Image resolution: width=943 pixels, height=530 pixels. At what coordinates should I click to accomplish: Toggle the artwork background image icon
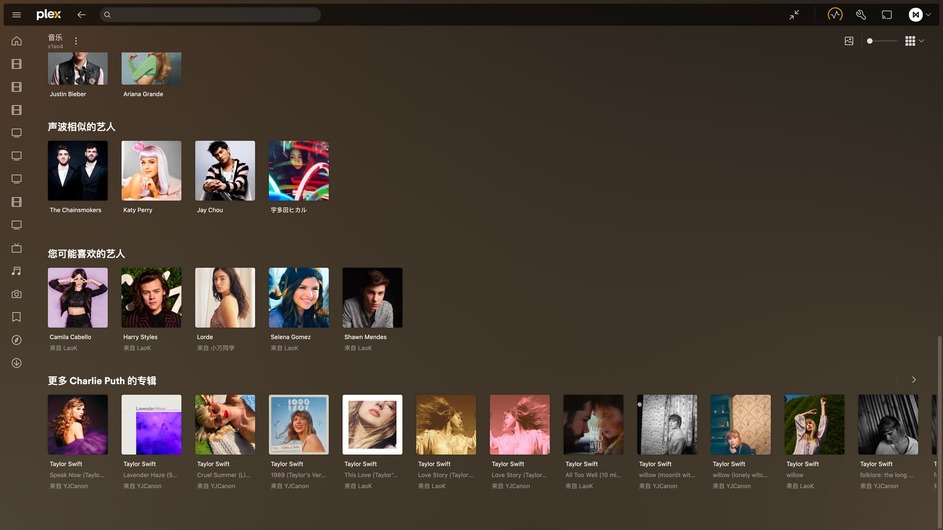tap(849, 41)
